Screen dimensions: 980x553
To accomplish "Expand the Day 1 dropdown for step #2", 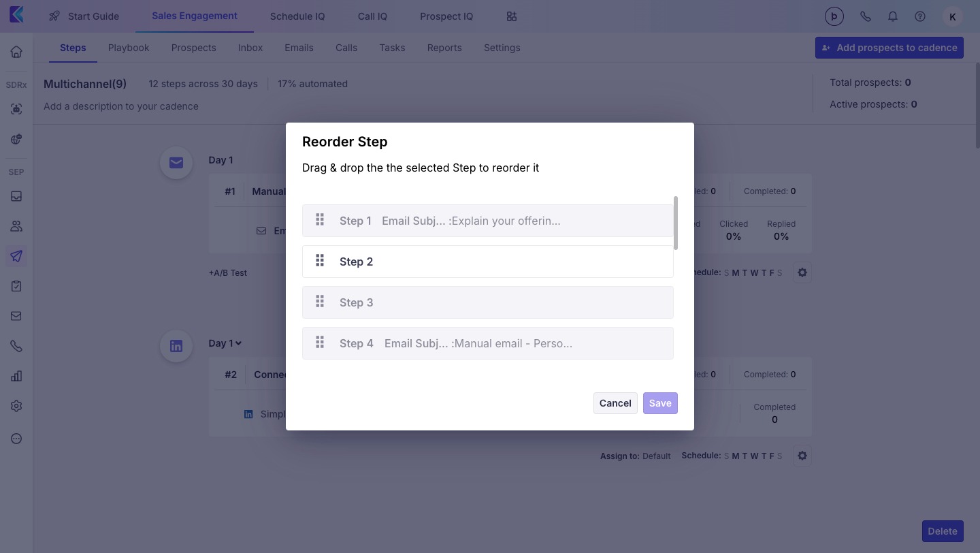I will [239, 343].
